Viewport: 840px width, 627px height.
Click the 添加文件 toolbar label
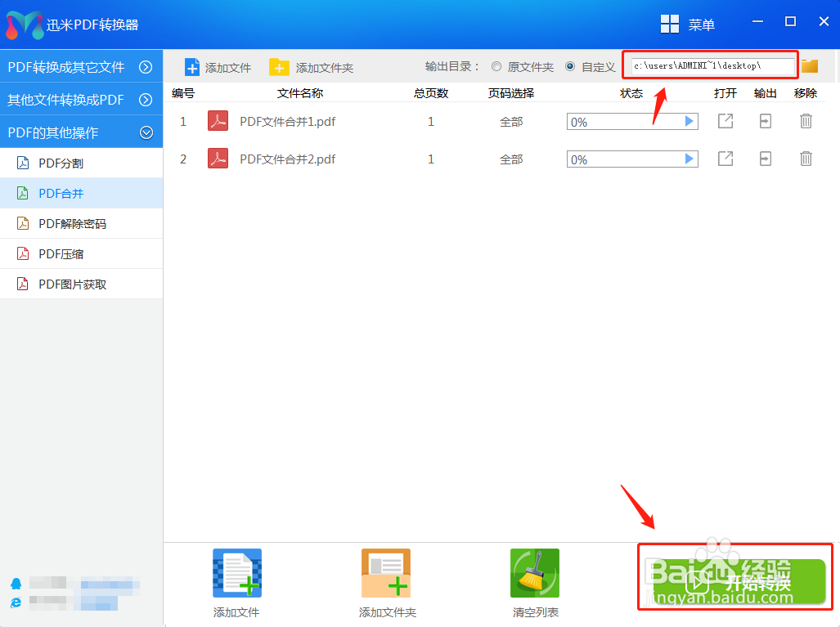[228, 68]
